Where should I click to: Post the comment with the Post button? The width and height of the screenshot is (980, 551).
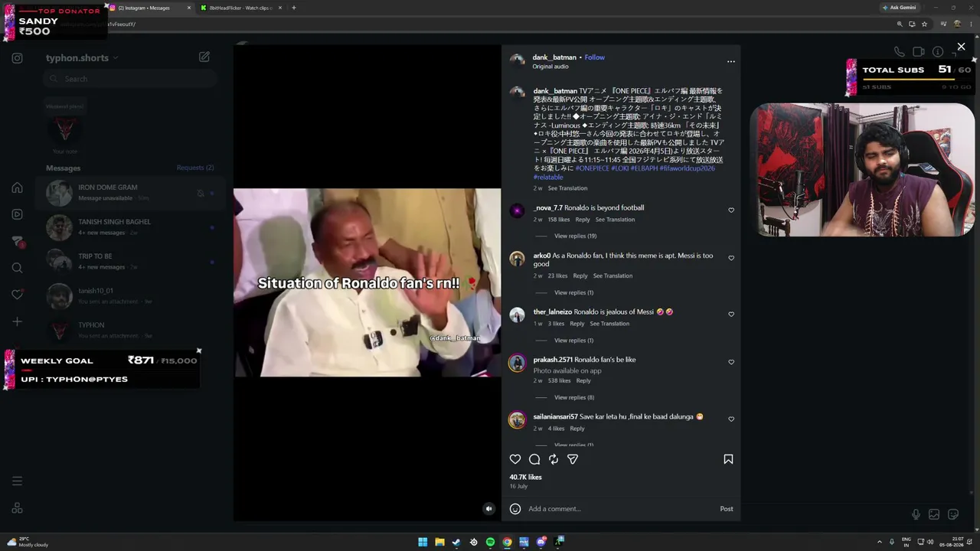(x=727, y=509)
